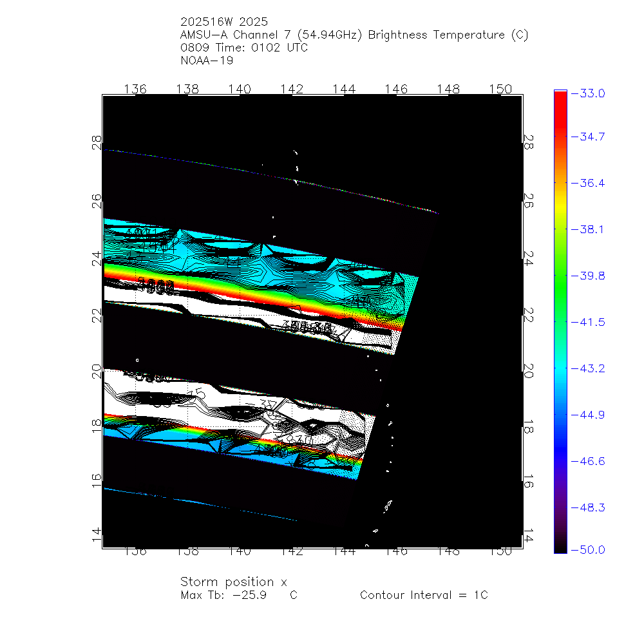Click the -44.9 colorbar tick label
The height and width of the screenshot is (644, 644).
(x=587, y=414)
